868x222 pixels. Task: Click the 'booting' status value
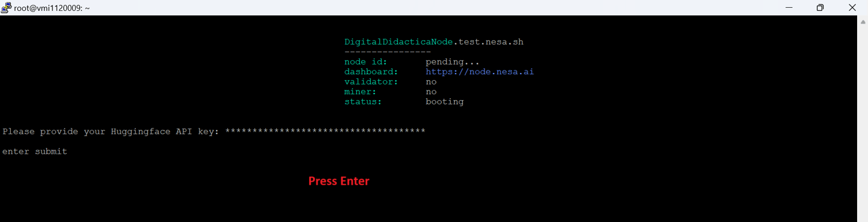(x=444, y=102)
